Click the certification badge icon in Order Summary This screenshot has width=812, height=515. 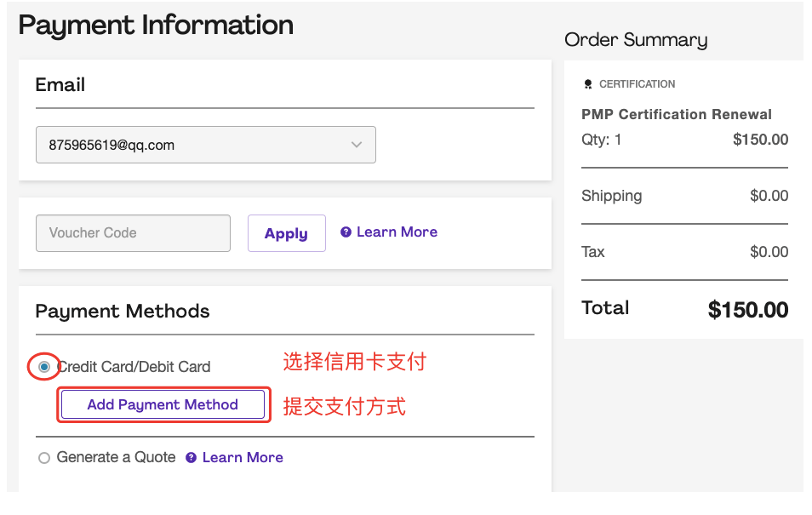click(x=588, y=83)
